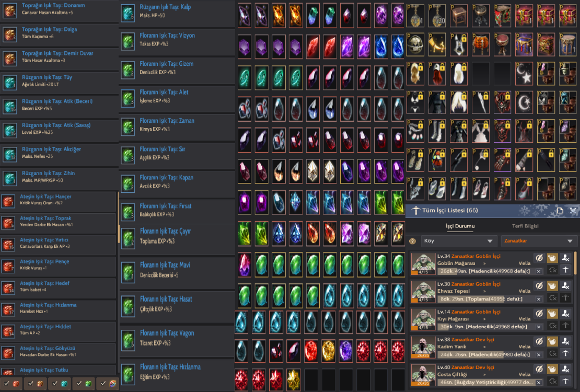Click the help question mark beside Köy

[x=412, y=241]
